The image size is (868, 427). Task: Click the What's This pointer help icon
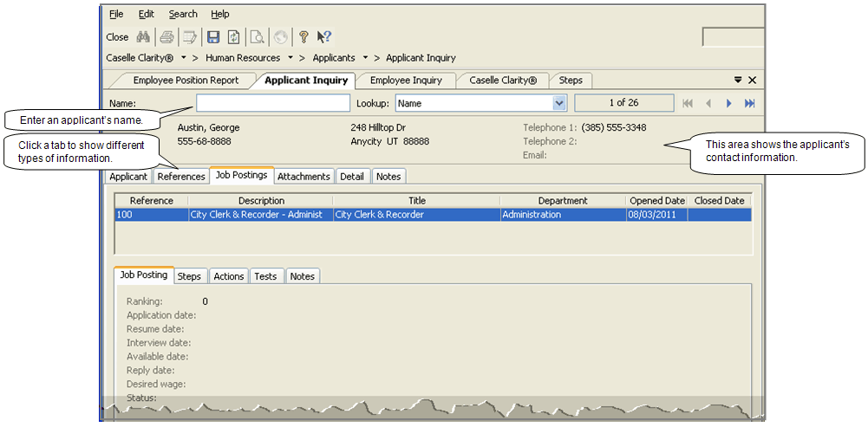point(324,37)
